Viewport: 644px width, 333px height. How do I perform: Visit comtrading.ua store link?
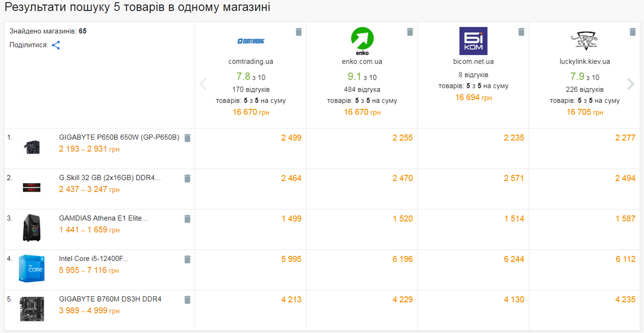tap(251, 61)
